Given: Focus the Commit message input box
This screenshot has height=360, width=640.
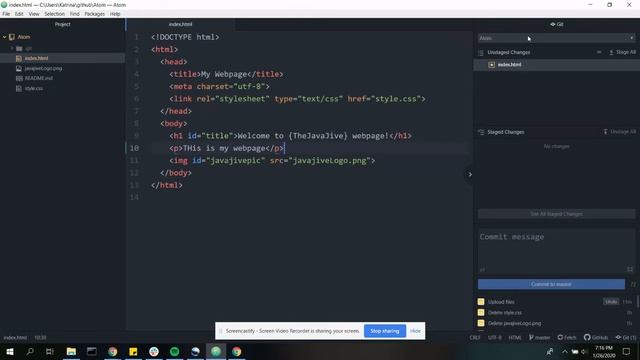Looking at the screenshot, I should point(557,251).
